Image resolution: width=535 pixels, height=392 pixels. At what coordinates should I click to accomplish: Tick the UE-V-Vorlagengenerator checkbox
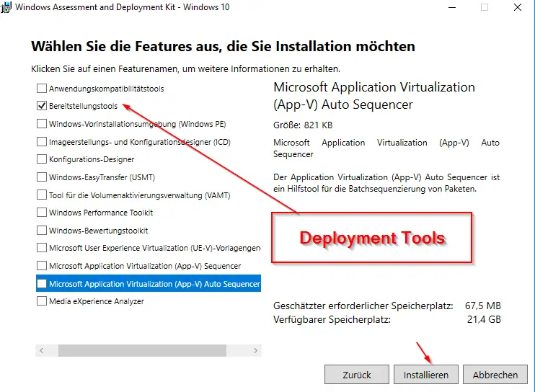pos(42,248)
